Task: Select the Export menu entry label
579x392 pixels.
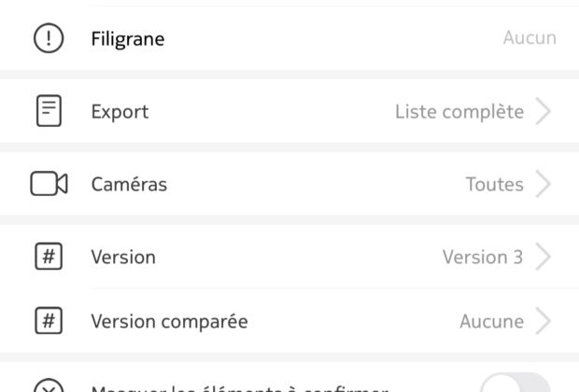Action: [x=120, y=111]
